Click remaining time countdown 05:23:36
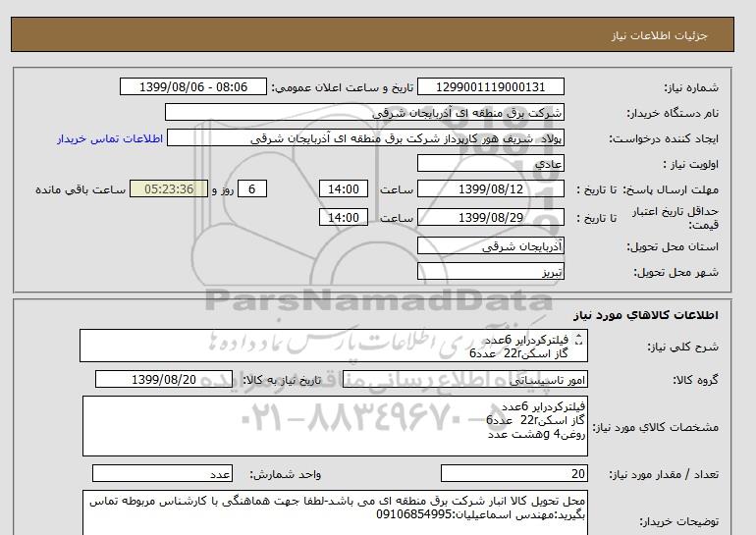The width and height of the screenshot is (756, 535). [x=169, y=189]
